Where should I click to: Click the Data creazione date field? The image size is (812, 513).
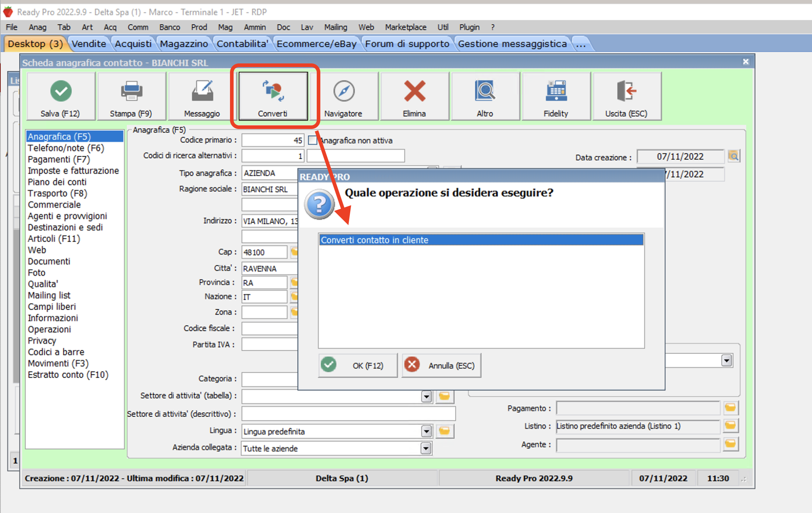pos(680,156)
